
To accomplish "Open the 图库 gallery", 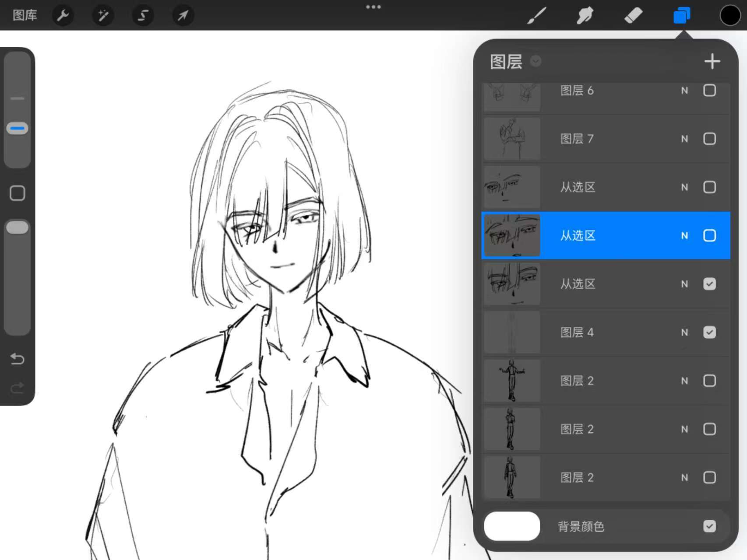I will pos(25,15).
